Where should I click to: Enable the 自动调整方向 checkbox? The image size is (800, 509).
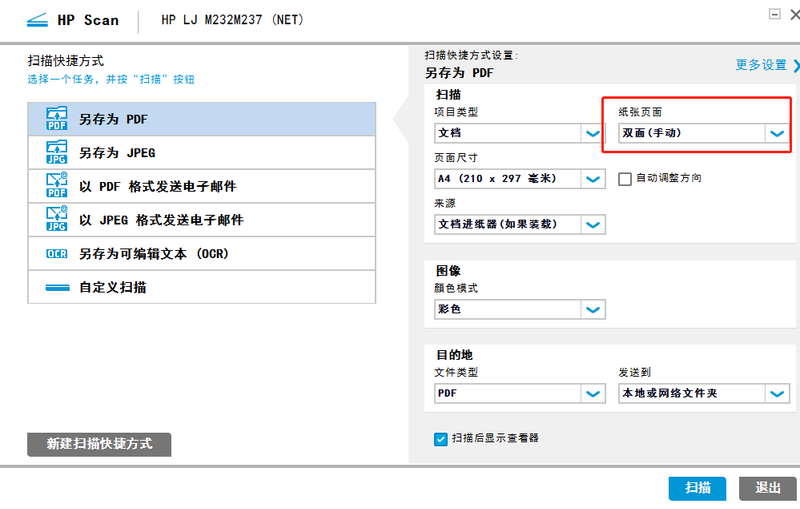point(625,179)
